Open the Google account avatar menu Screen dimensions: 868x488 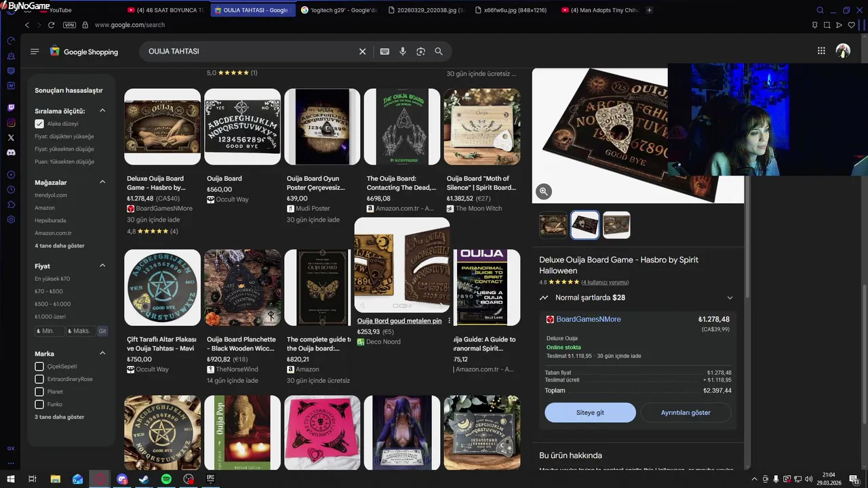click(x=843, y=51)
